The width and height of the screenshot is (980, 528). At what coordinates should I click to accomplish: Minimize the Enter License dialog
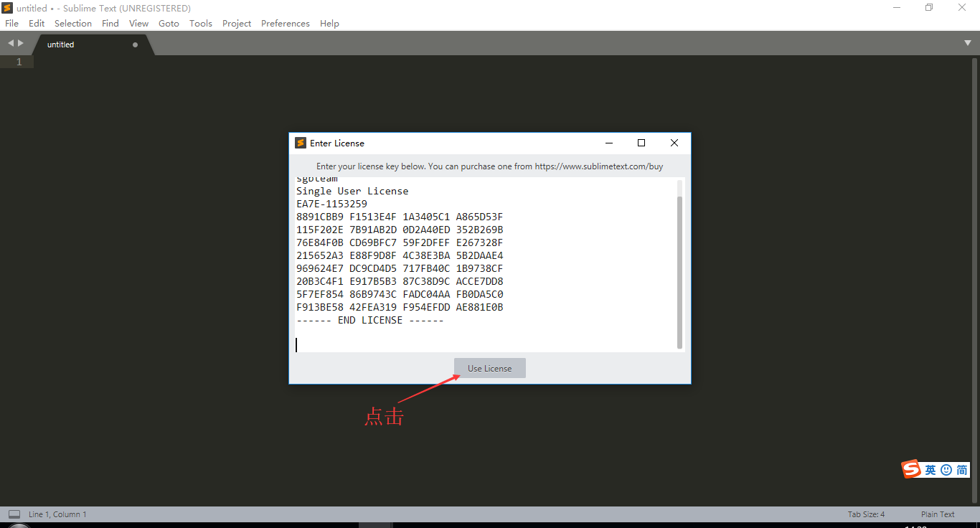pos(608,143)
